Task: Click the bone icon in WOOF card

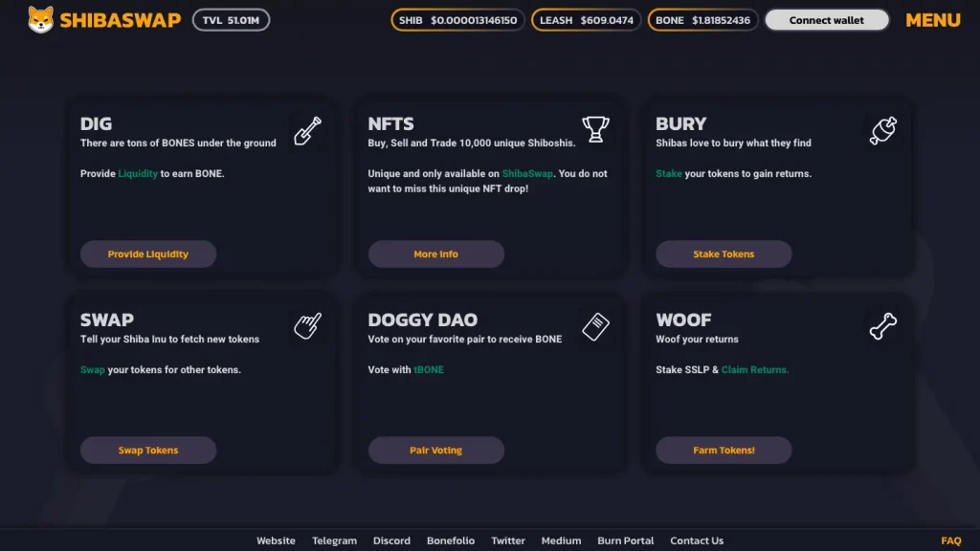Action: pyautogui.click(x=882, y=326)
